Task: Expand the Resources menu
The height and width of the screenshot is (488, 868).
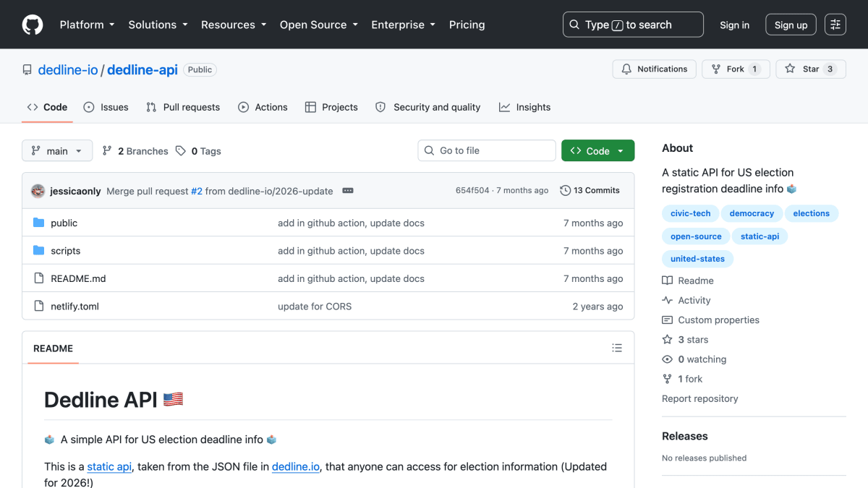Action: click(234, 25)
